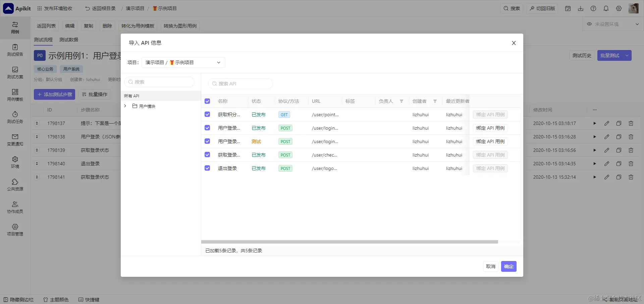Screen dimensions: 644x304
Task: Edit step 1798138 with pencil icon
Action: tap(607, 137)
